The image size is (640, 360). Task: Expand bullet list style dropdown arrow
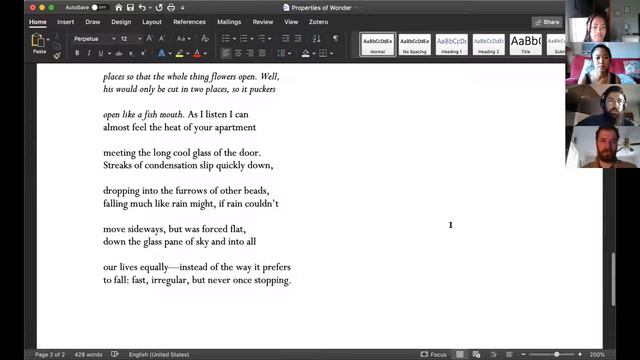point(234,39)
